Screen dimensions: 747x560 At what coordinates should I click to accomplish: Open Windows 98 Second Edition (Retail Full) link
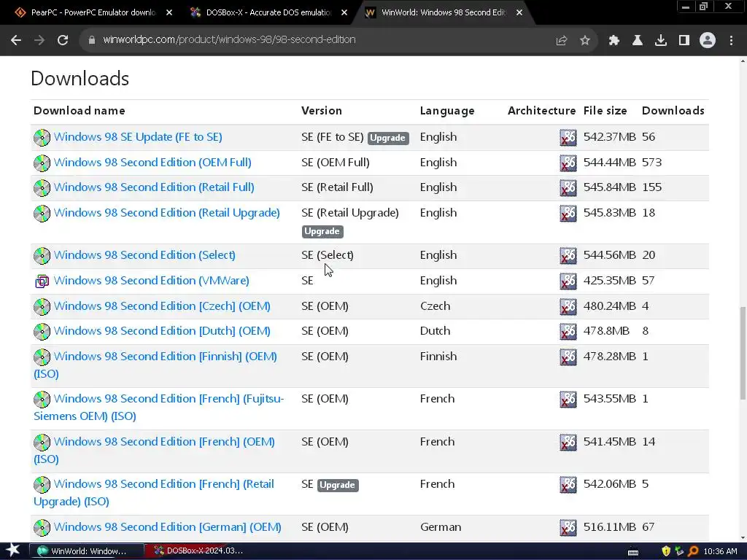(154, 187)
